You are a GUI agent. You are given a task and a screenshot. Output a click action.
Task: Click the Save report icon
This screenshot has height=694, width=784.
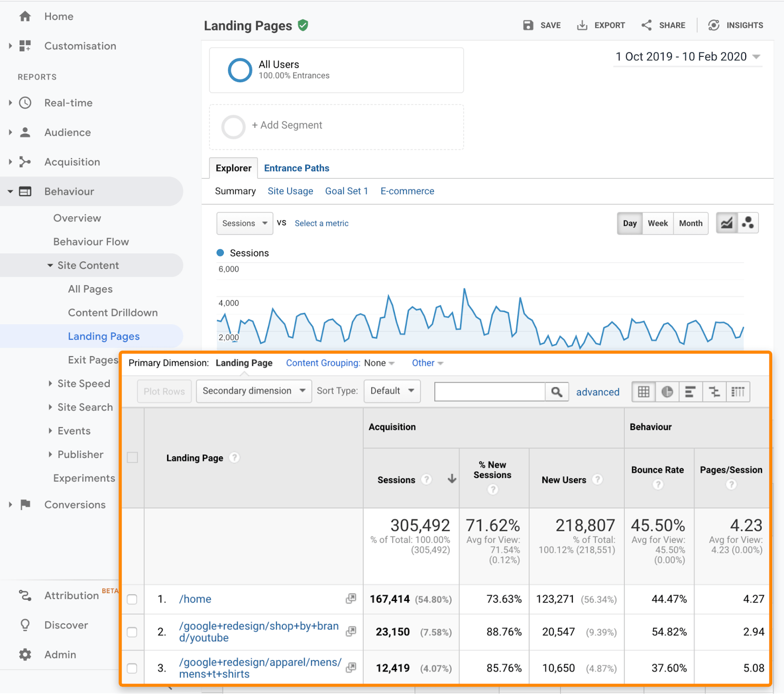528,25
